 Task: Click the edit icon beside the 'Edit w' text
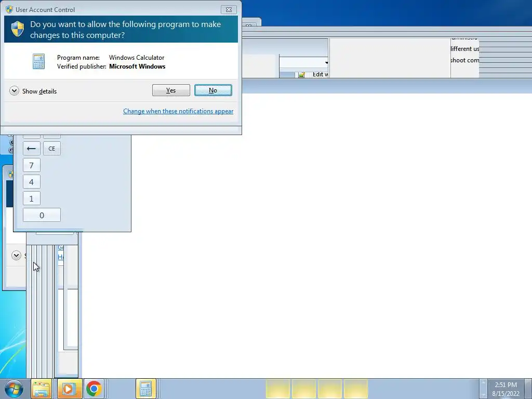[x=302, y=75]
